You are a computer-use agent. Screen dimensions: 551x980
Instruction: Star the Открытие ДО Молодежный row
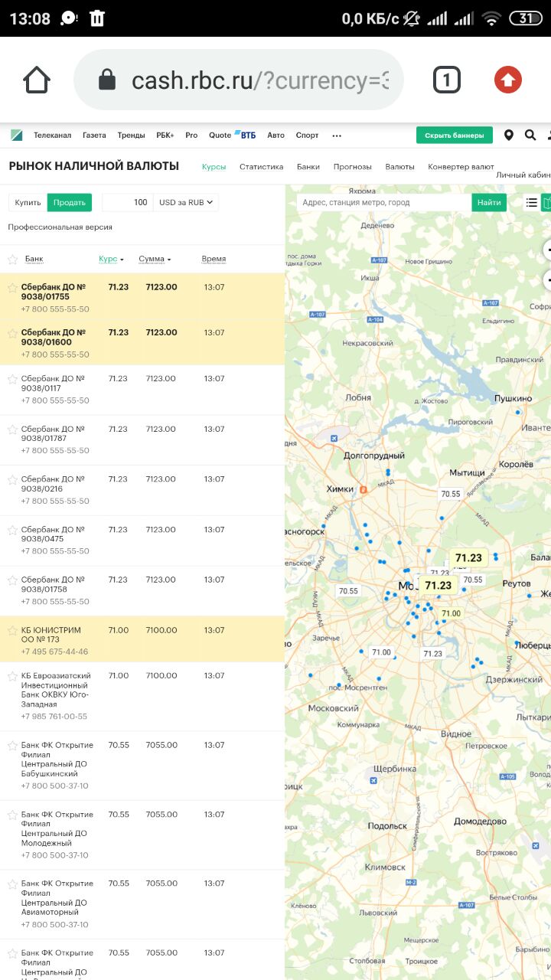tap(12, 815)
